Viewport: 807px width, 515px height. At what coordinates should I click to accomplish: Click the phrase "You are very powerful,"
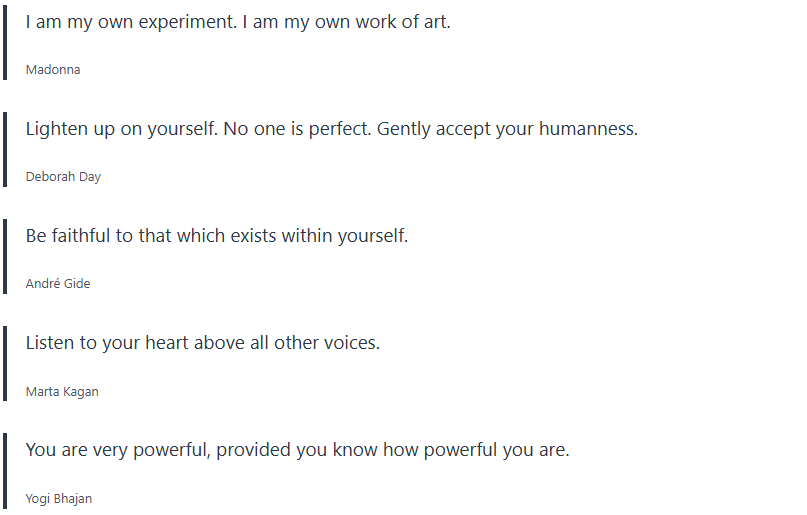[118, 450]
